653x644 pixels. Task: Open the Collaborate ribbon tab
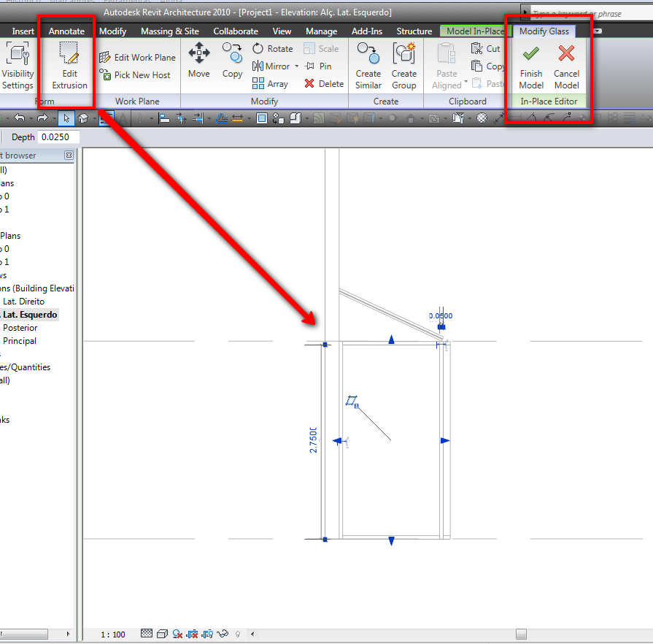point(236,31)
